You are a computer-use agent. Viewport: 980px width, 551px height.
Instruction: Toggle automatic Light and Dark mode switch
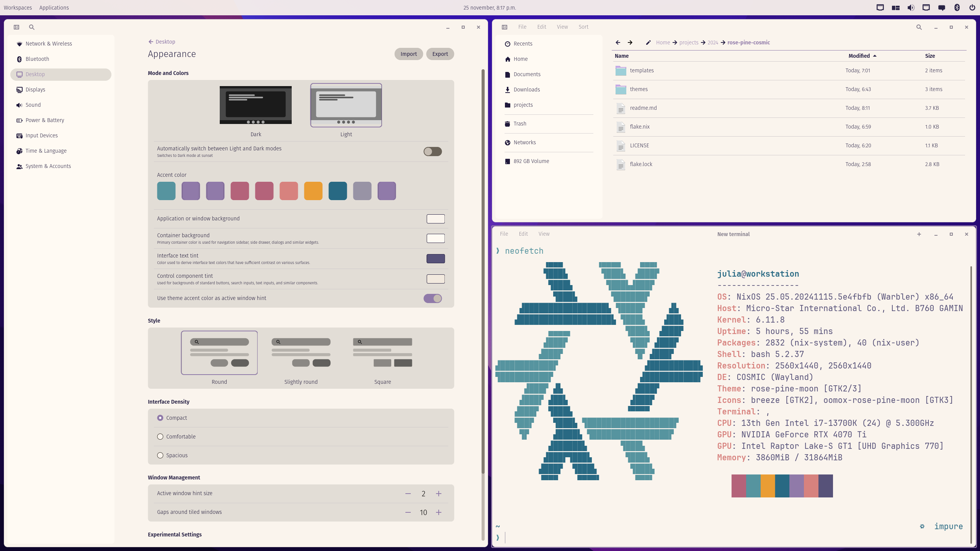pos(432,152)
